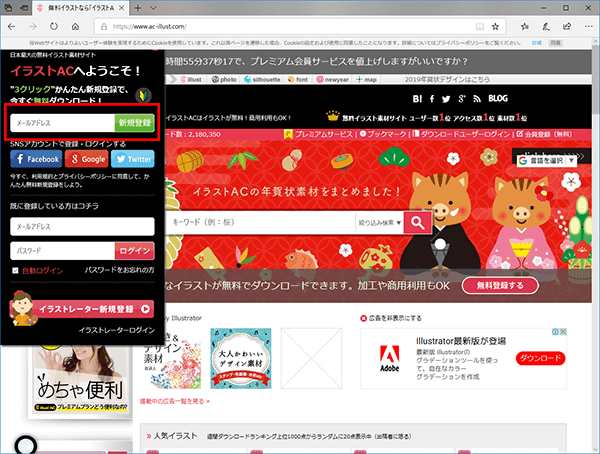The height and width of the screenshot is (454, 600).
Task: Open the browser home page icon
Action: tap(75, 26)
